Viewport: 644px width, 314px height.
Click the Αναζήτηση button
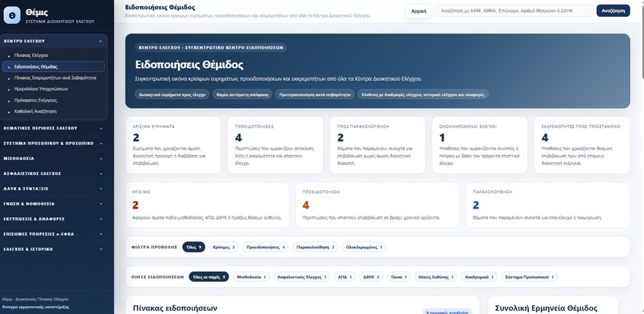click(x=613, y=10)
